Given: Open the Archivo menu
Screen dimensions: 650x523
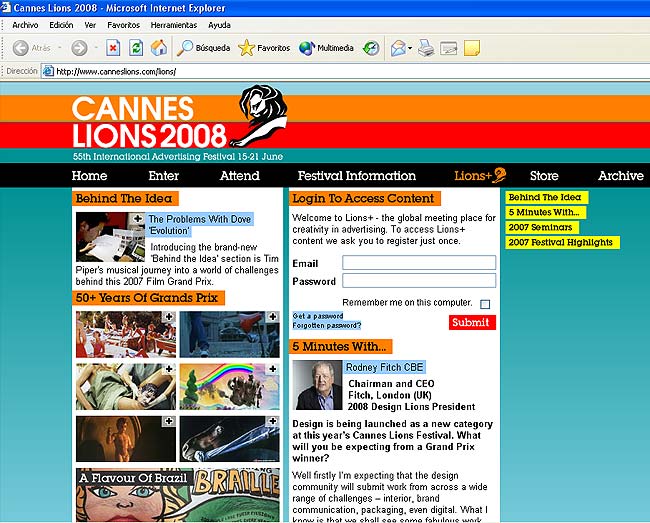Looking at the screenshot, I should pyautogui.click(x=25, y=24).
